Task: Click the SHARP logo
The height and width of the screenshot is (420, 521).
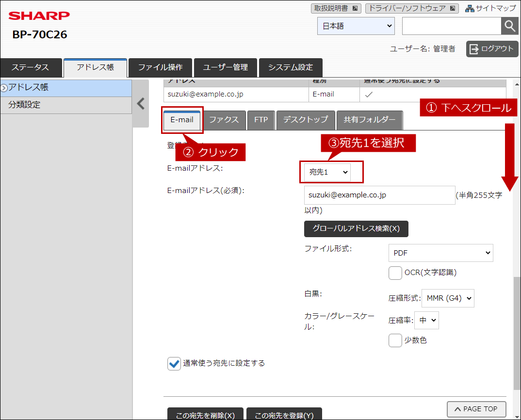Action: (x=39, y=16)
